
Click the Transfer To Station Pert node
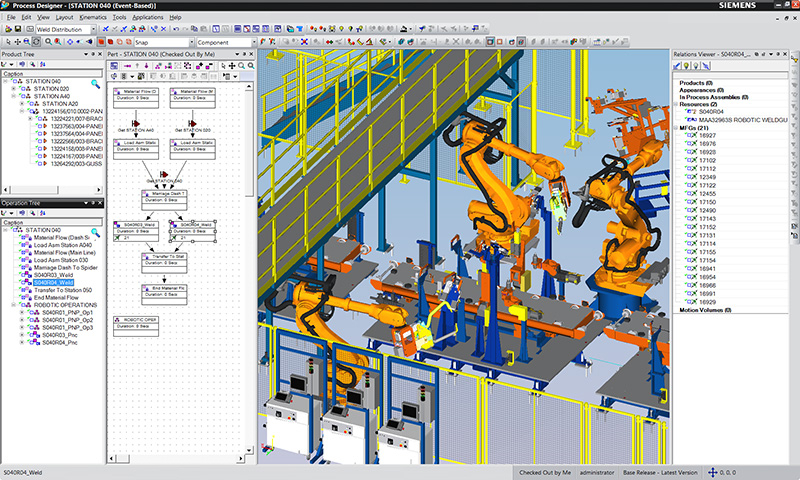point(164,263)
